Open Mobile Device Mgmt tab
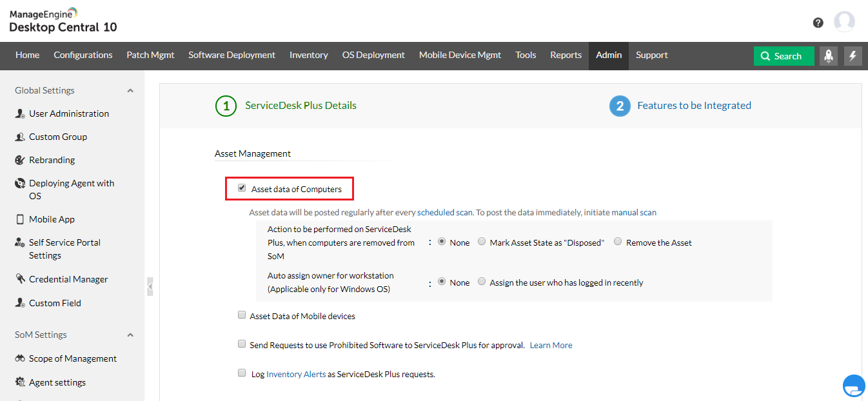Screen dimensions: 868x401 coord(460,55)
